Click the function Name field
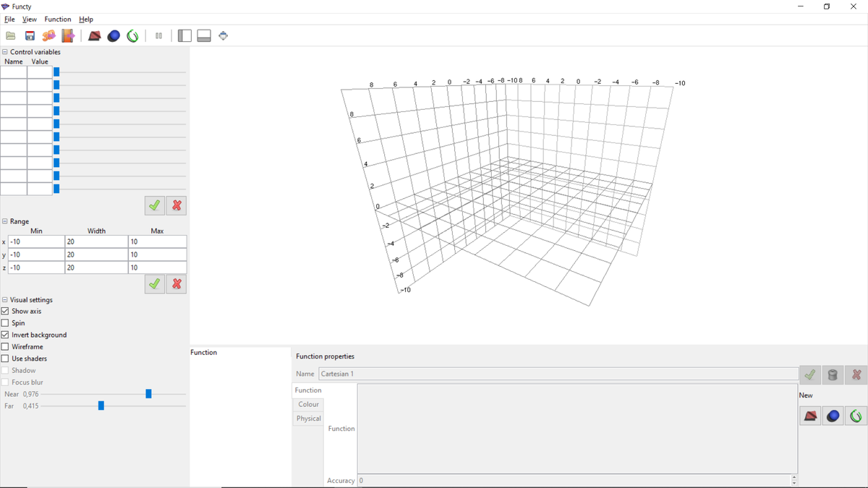This screenshot has width=868, height=488. tap(558, 374)
